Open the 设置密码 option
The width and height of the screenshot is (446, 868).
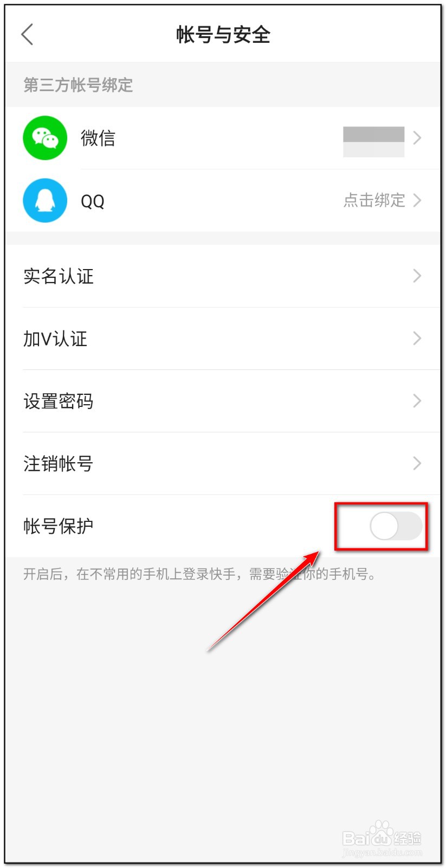[x=223, y=401]
